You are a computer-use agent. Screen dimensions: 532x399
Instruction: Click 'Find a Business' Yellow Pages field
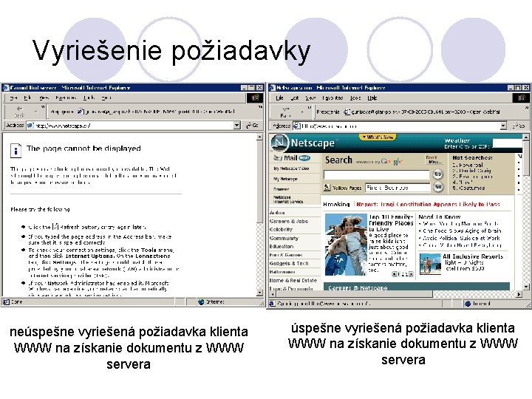click(x=398, y=187)
